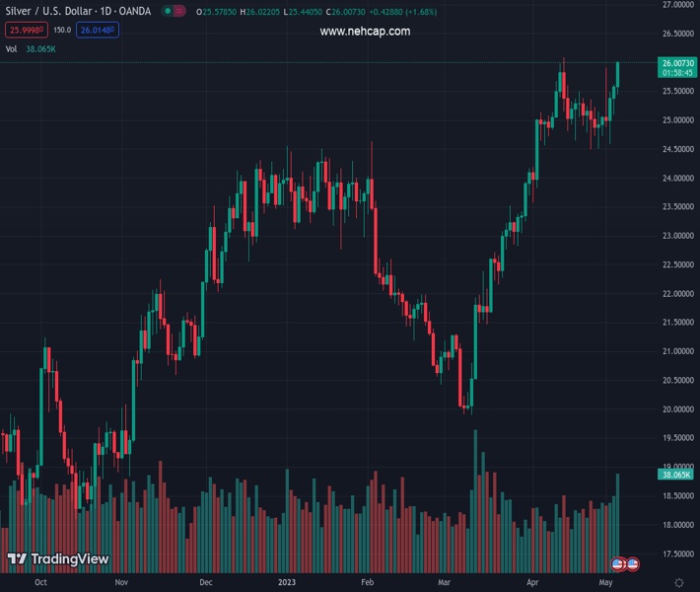This screenshot has height=592, width=700.
Task: Click the Oct label on time axis
Action: click(x=40, y=583)
